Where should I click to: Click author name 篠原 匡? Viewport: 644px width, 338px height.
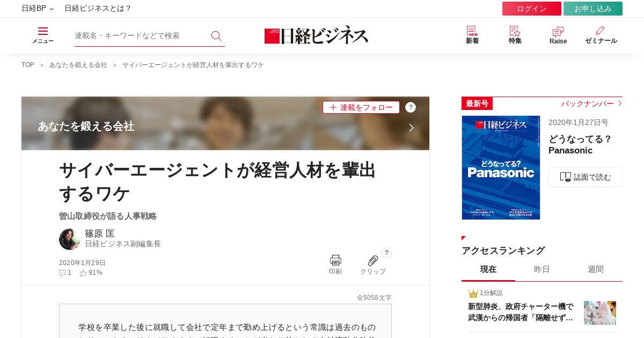pos(100,233)
